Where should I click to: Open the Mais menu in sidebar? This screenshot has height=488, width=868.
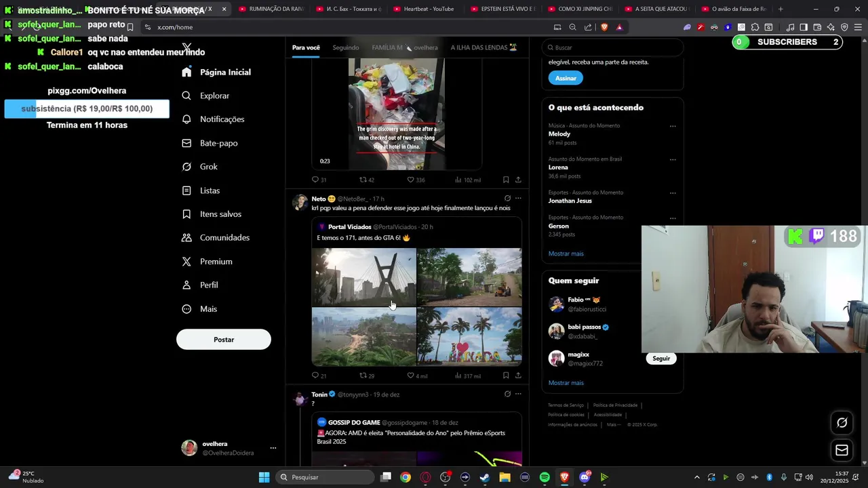(199, 309)
